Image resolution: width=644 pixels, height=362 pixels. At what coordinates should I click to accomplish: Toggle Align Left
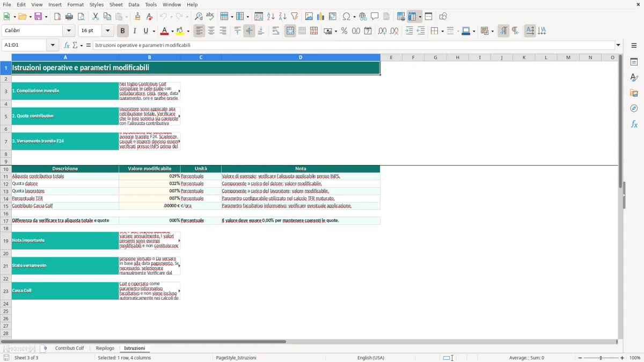pyautogui.click(x=200, y=31)
